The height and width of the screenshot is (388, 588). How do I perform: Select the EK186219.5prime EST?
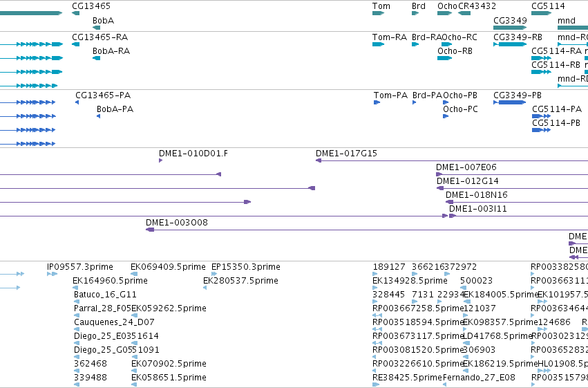[466, 371]
